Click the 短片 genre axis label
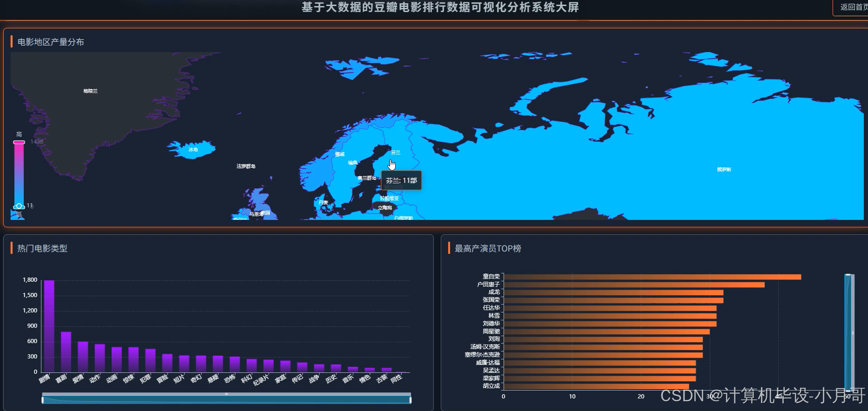Screen dimensions: 868x411 point(179,378)
